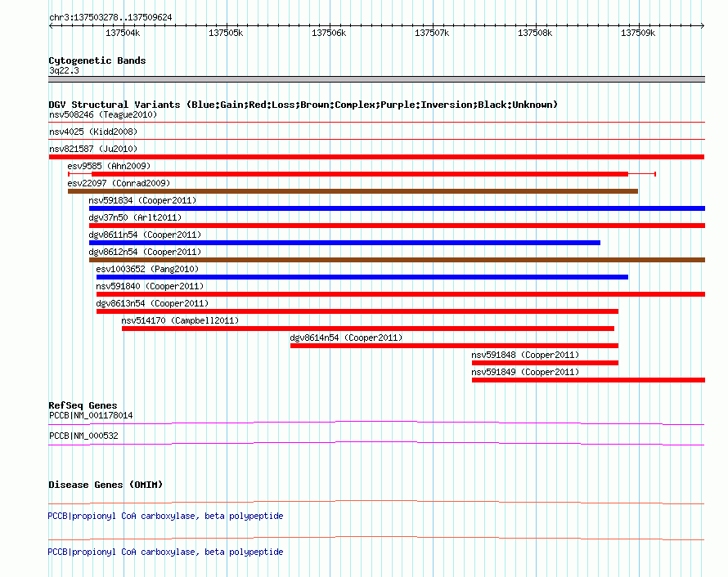Select the esv22097 (Conrad2009) label
The width and height of the screenshot is (728, 577).
coord(119,183)
